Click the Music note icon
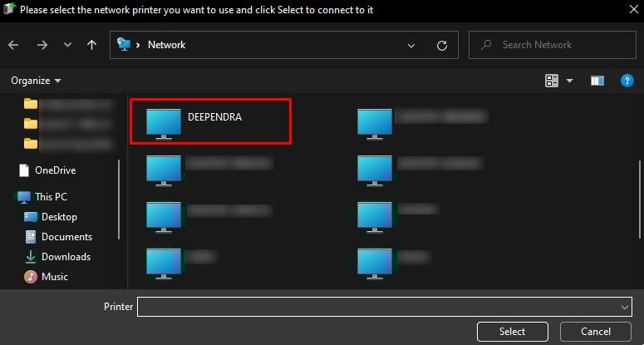The image size is (644, 345). point(31,277)
